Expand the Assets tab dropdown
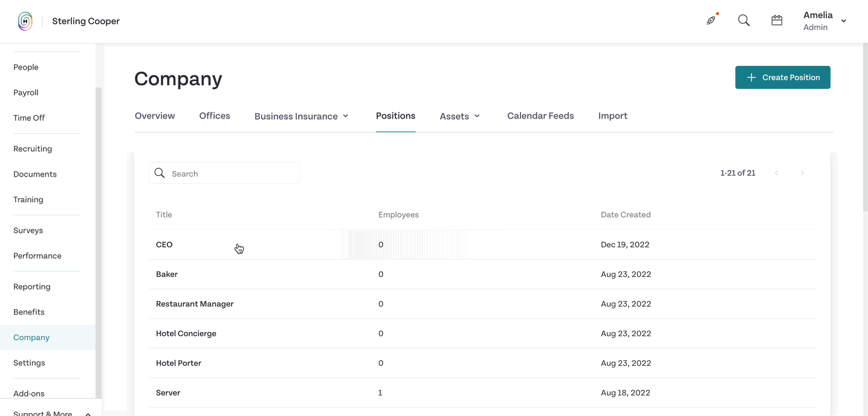 (460, 116)
